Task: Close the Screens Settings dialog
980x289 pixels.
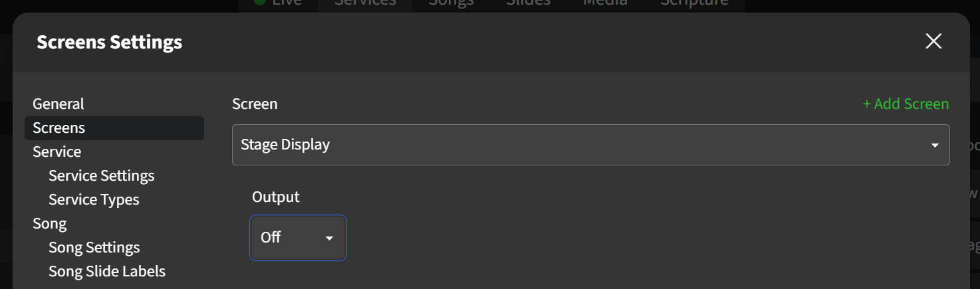Action: 933,41
